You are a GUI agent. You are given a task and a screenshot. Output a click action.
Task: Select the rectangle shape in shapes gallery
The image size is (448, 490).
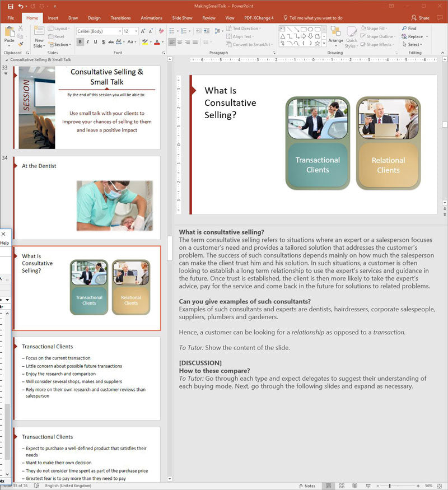click(304, 29)
